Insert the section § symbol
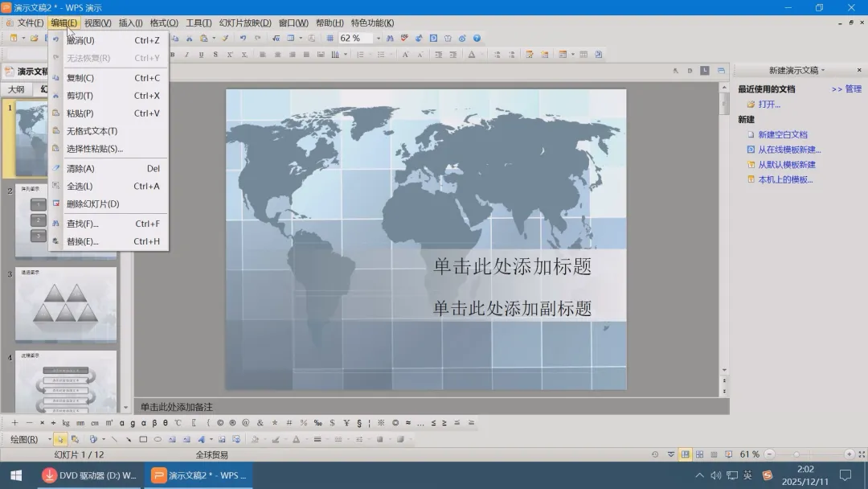 pyautogui.click(x=359, y=422)
